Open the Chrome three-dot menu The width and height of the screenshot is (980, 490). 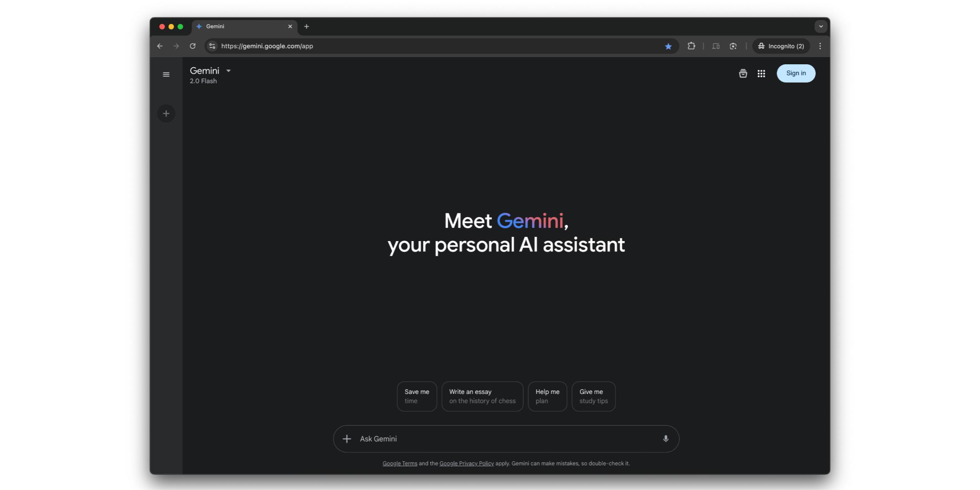tap(819, 45)
